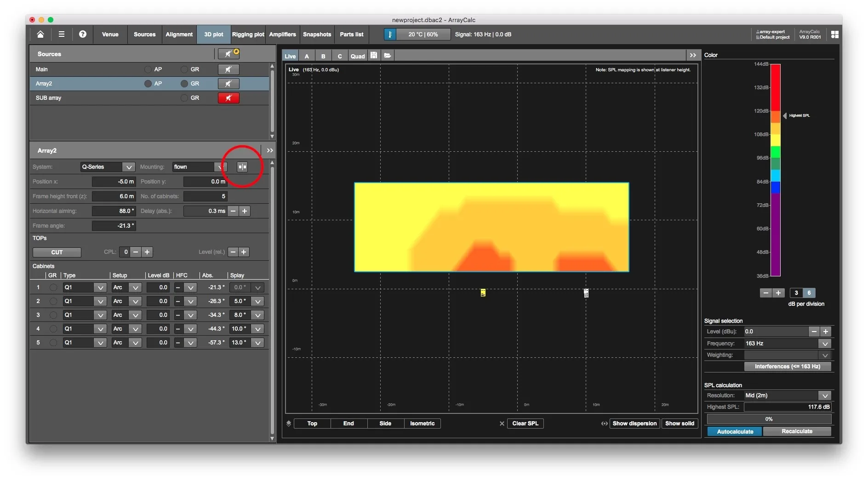
Task: Open a saved plot folder icon
Action: click(x=388, y=56)
